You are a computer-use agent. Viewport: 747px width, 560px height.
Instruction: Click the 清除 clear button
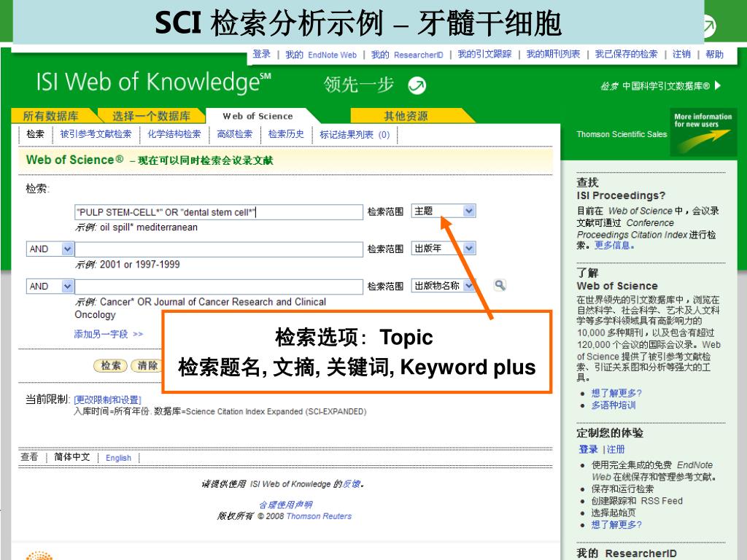(x=147, y=366)
